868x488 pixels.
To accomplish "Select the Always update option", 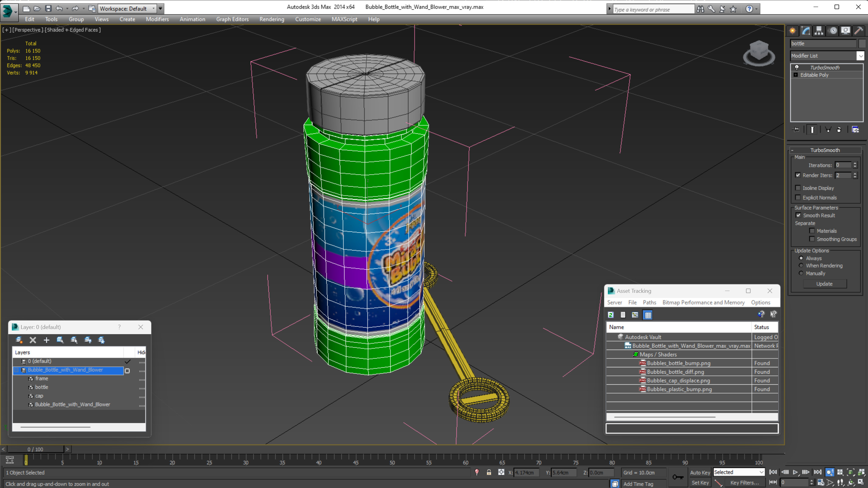I will coord(801,258).
